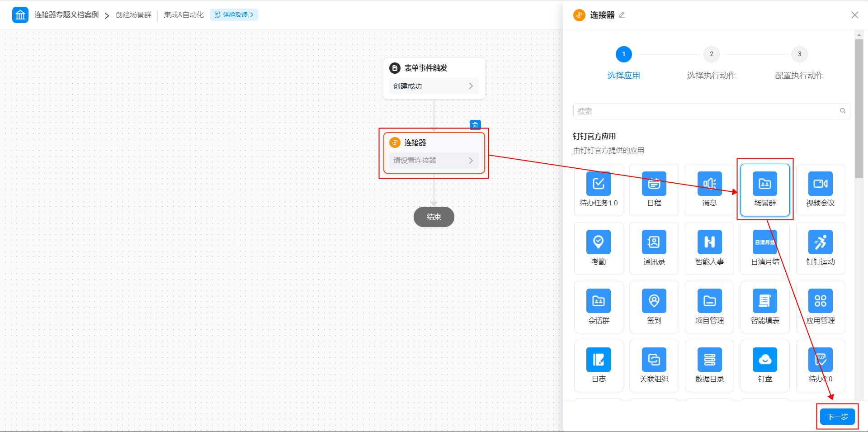Go to step 3 配置执行动作

click(x=799, y=63)
